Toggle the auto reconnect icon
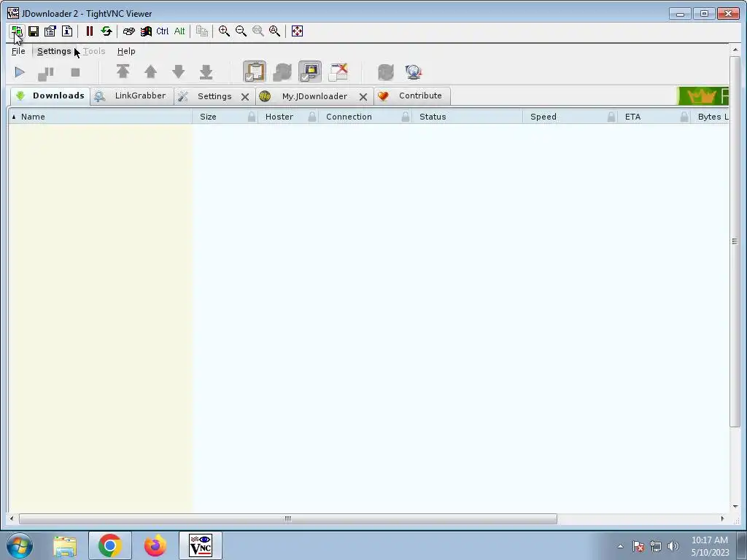 (282, 72)
